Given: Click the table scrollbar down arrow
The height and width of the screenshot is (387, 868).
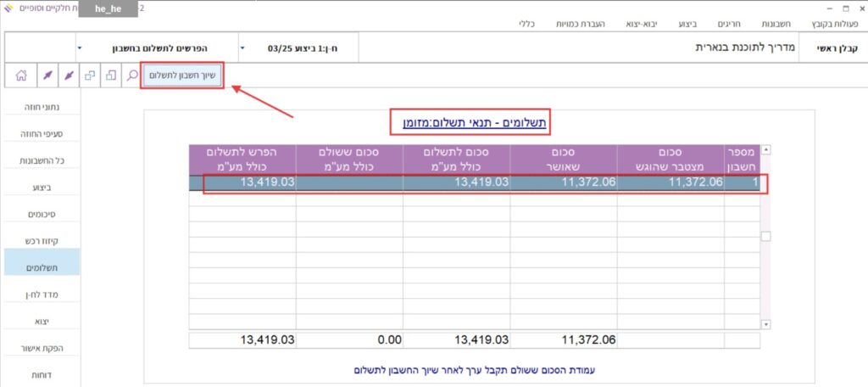Looking at the screenshot, I should (x=766, y=323).
